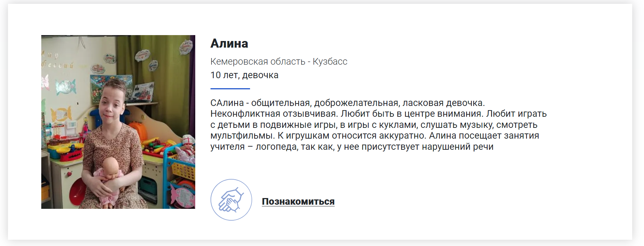Click the Алина name heading
Viewport: 644px width, 246px height.
229,43
